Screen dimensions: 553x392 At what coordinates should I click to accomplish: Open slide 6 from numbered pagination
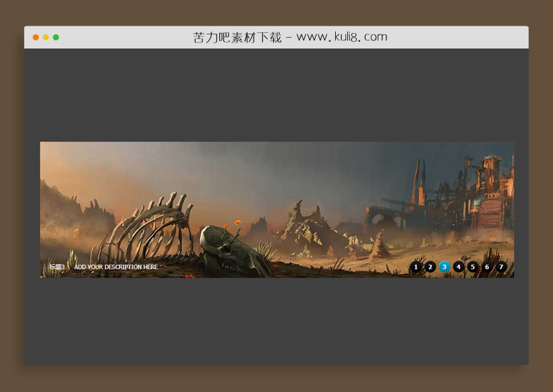(487, 267)
